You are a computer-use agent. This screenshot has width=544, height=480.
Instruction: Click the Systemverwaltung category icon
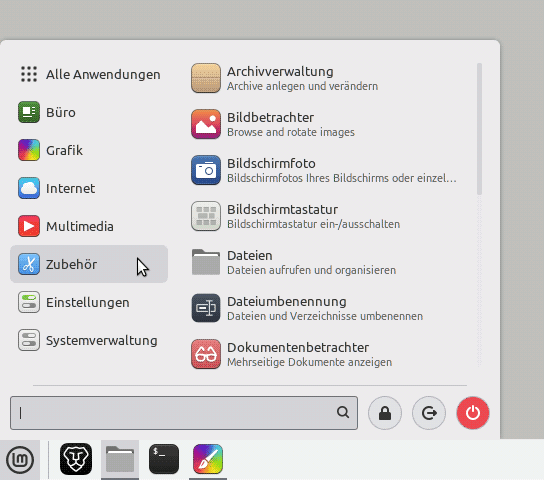click(x=29, y=340)
